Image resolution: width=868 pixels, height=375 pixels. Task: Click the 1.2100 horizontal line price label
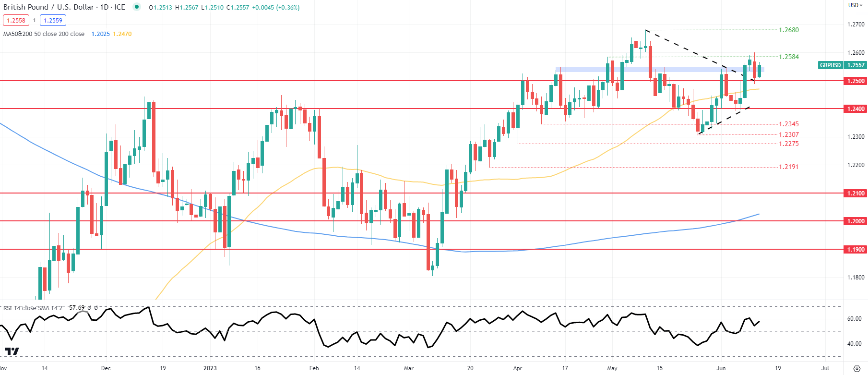[856, 193]
